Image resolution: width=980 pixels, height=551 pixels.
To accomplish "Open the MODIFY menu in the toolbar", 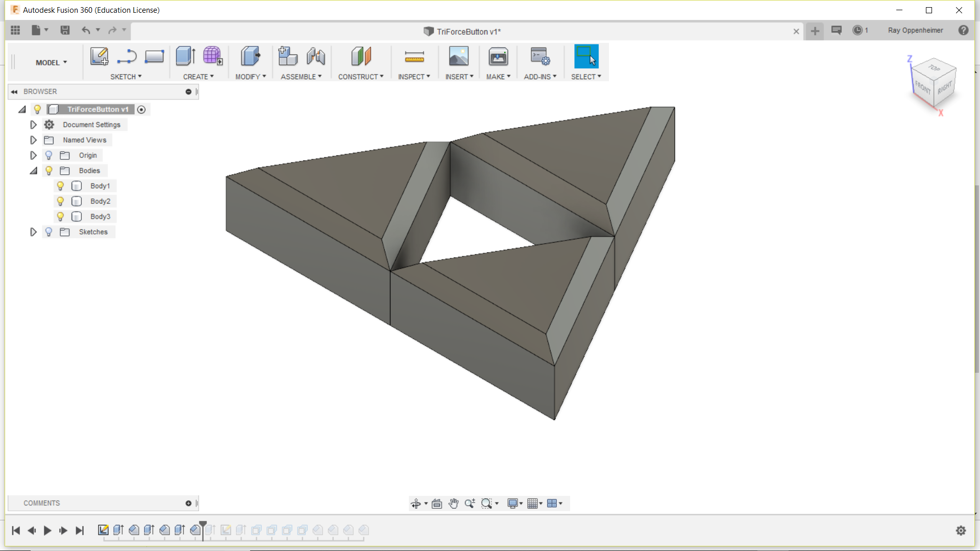I will [x=251, y=77].
